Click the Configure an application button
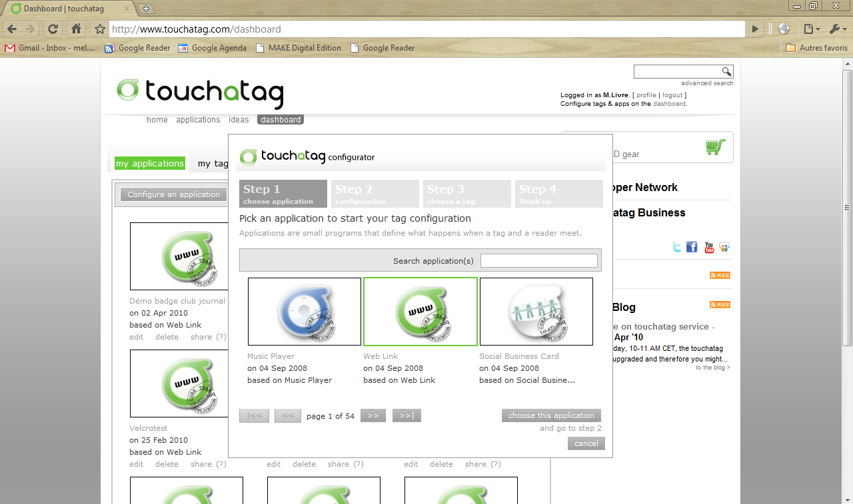Viewport: 853px width, 504px height. 173,194
